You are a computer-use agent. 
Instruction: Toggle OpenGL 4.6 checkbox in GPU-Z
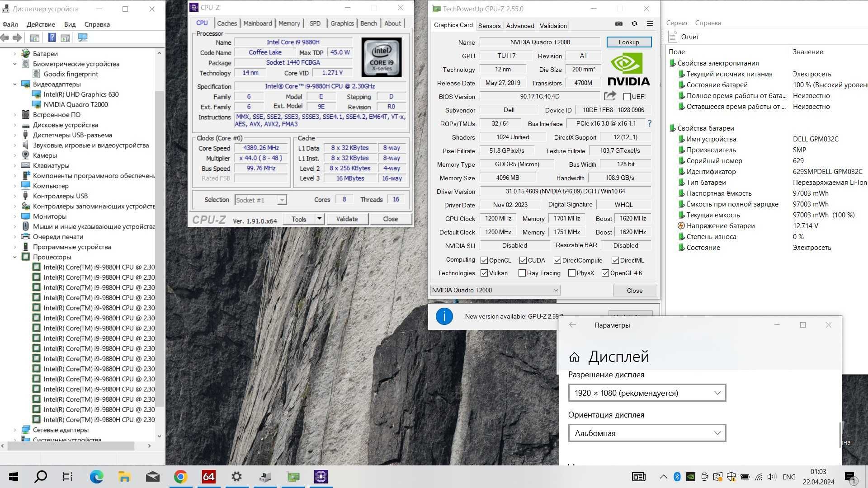click(605, 273)
